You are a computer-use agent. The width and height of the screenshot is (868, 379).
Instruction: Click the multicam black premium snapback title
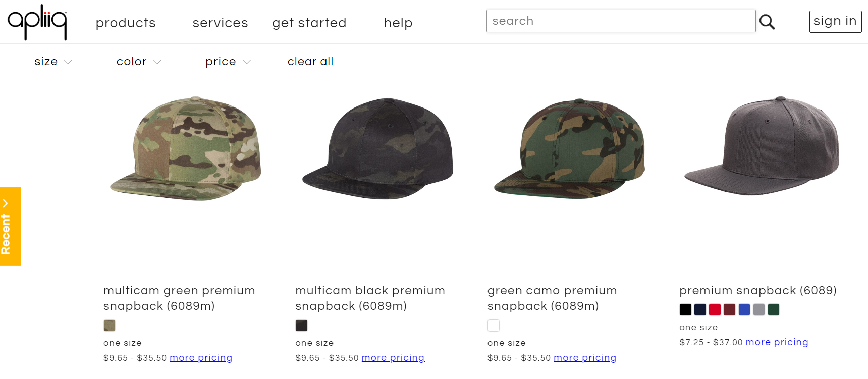(x=369, y=298)
